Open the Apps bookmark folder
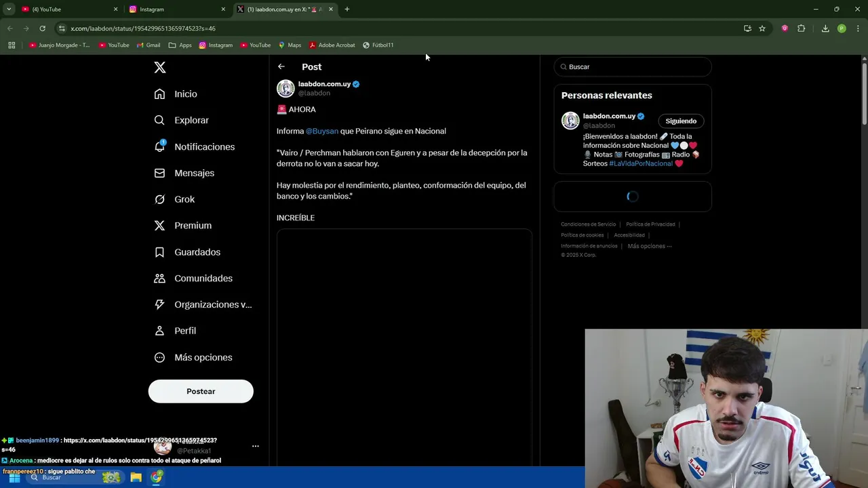Image resolution: width=868 pixels, height=488 pixels. tap(180, 45)
